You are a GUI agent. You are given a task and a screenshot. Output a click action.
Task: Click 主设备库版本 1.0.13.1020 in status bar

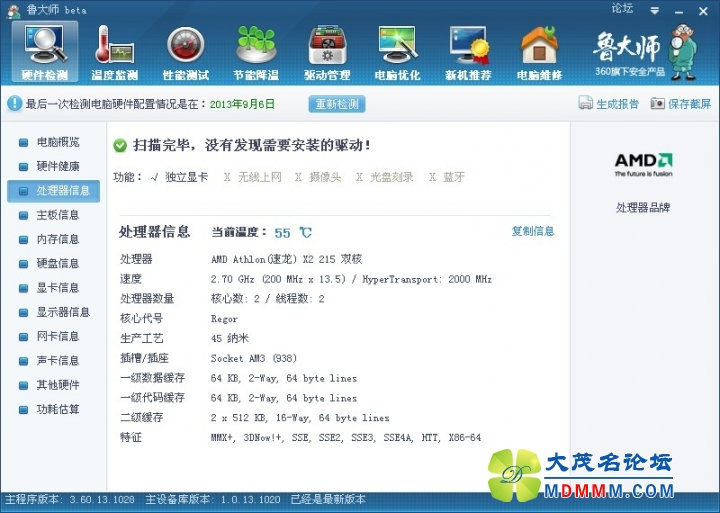[213, 499]
